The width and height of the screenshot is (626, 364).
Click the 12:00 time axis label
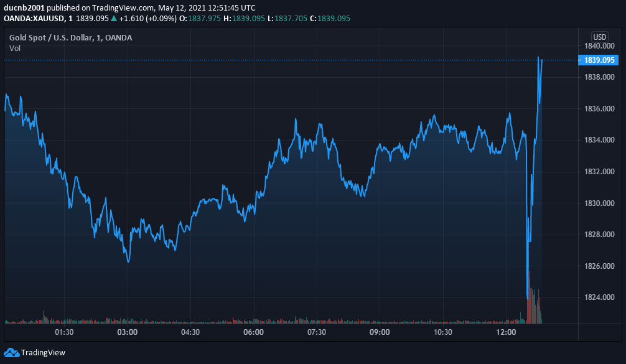506,332
